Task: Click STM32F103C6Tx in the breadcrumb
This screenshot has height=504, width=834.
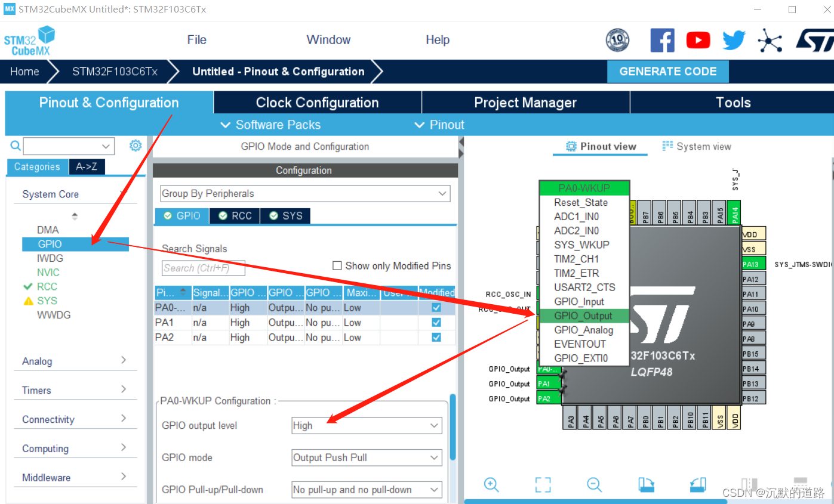Action: pyautogui.click(x=115, y=72)
